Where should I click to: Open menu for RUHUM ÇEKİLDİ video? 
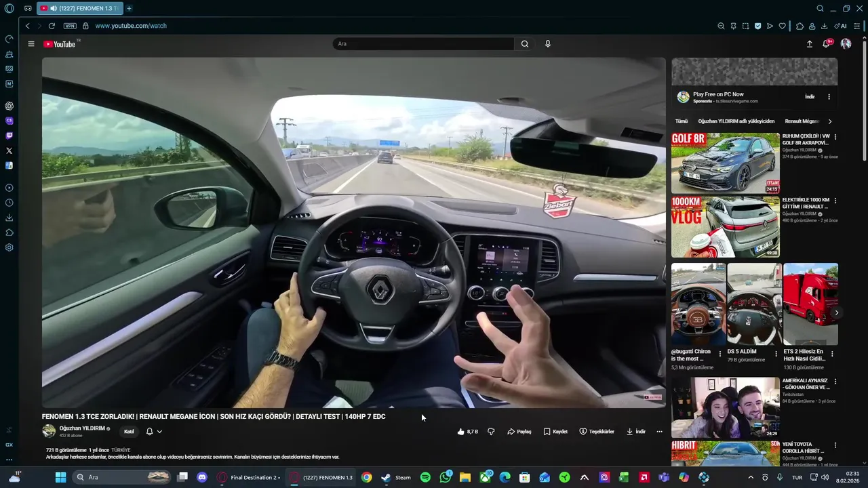[835, 137]
